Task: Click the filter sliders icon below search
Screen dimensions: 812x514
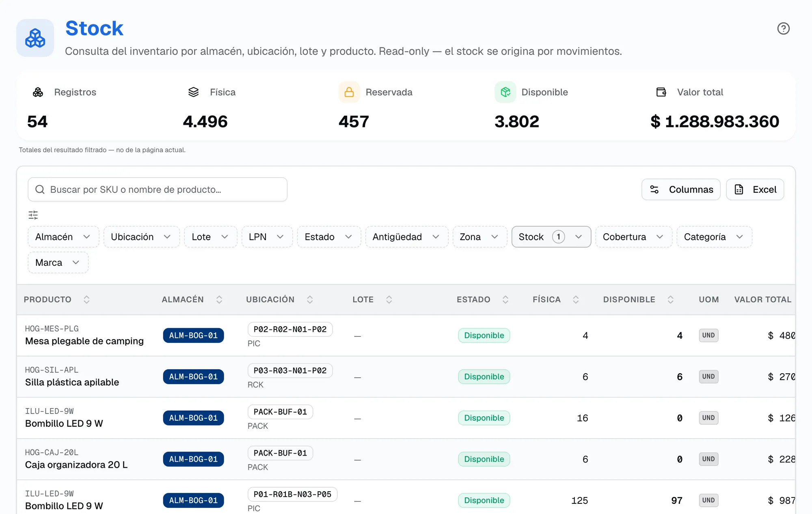Action: click(x=33, y=215)
